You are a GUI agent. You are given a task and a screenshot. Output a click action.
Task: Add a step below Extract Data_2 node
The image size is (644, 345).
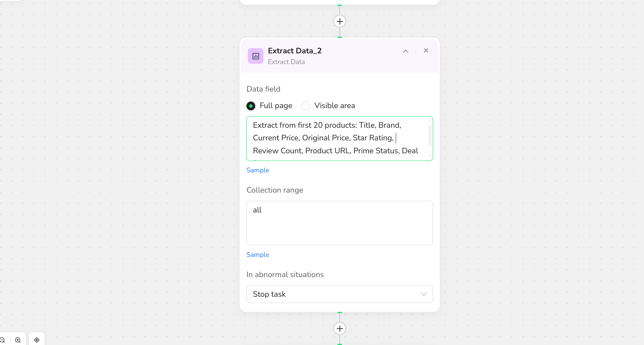click(340, 328)
